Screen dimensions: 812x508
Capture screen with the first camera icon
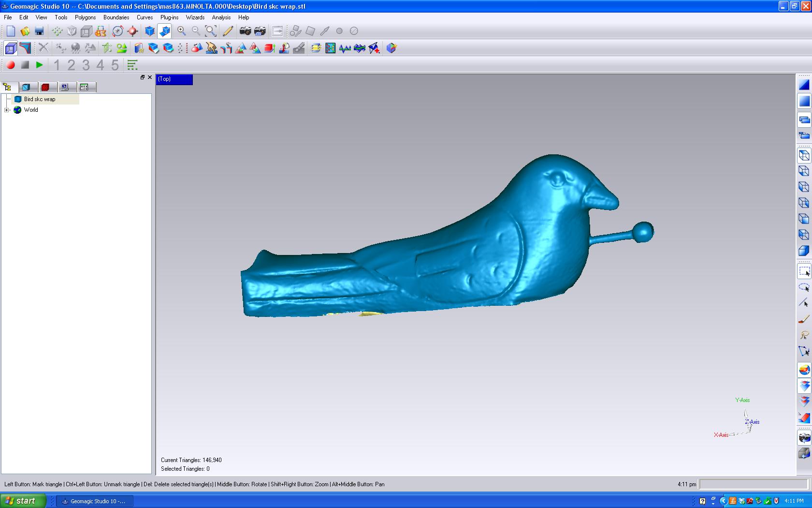click(x=246, y=31)
